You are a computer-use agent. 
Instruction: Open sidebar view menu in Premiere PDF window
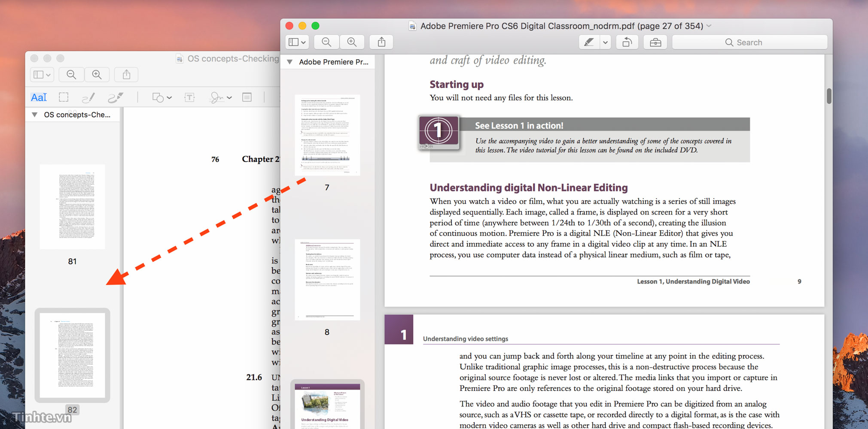point(297,42)
